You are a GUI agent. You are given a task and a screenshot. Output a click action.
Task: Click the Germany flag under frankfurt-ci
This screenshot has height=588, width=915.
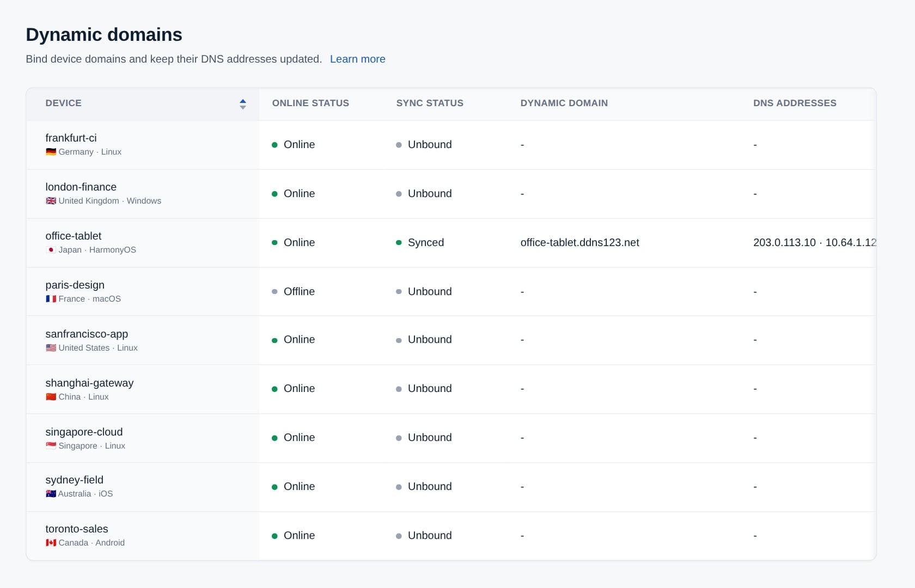51,152
